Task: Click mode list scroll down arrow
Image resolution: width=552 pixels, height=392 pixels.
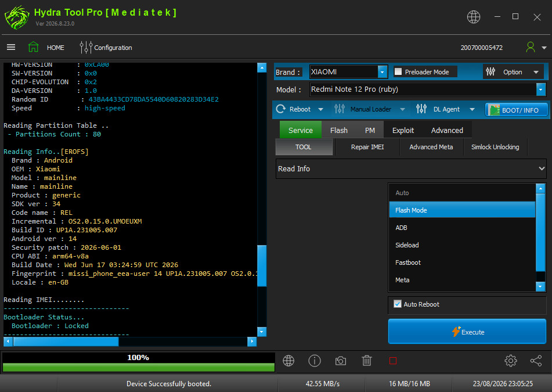Action: (540, 287)
